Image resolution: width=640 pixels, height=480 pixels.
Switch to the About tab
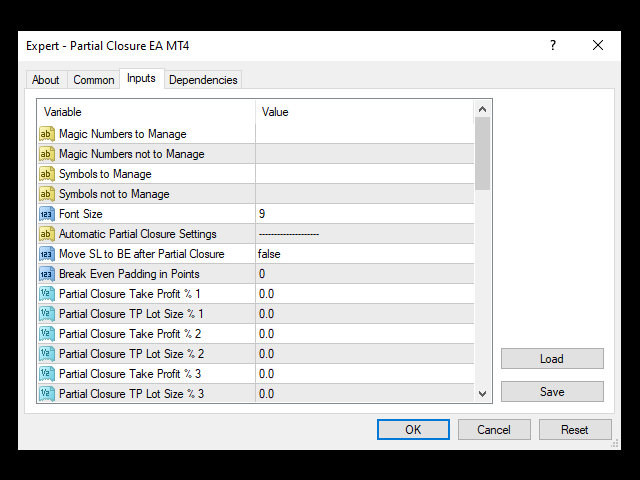(x=46, y=80)
